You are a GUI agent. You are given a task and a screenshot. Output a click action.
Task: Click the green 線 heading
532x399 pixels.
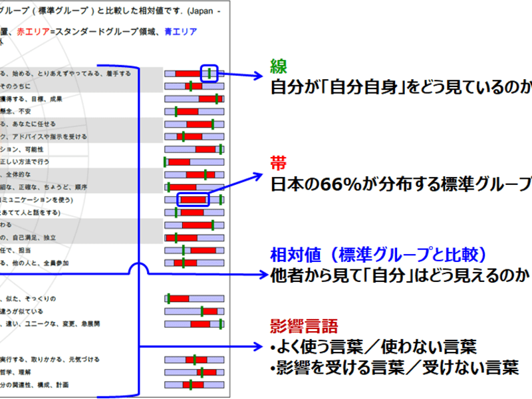tap(278, 66)
